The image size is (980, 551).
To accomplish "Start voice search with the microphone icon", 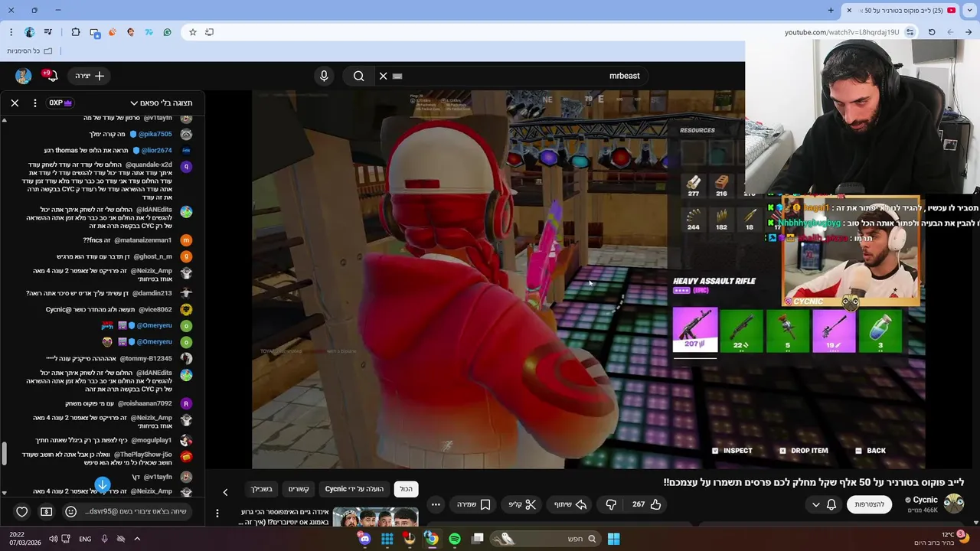I will pos(324,76).
